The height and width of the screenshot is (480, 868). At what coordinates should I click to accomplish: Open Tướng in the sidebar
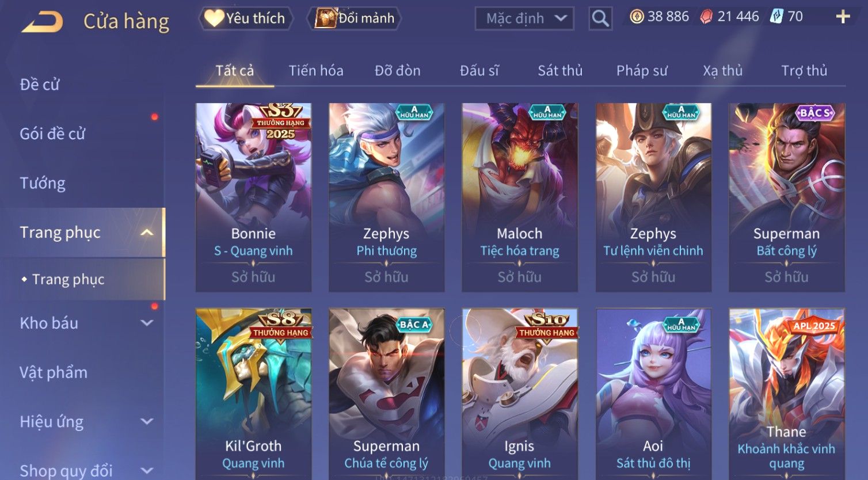point(43,183)
